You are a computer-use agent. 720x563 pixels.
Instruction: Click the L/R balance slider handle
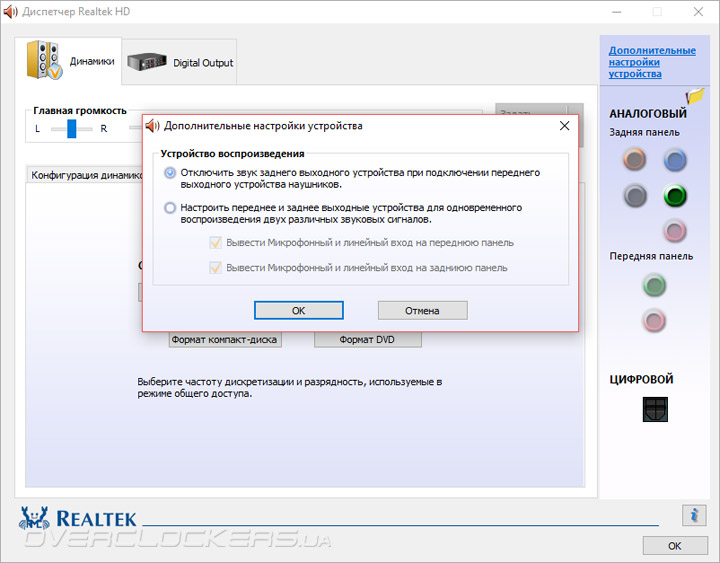[72, 129]
